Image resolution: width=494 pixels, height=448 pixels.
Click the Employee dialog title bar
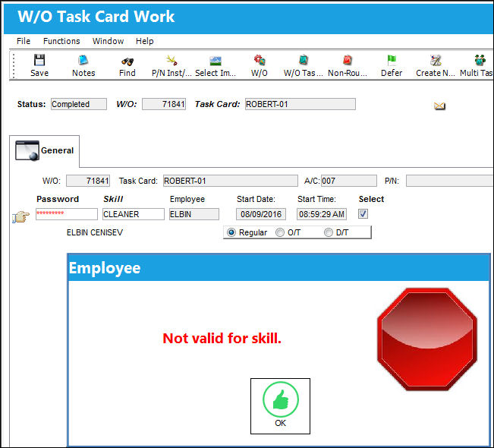(278, 268)
